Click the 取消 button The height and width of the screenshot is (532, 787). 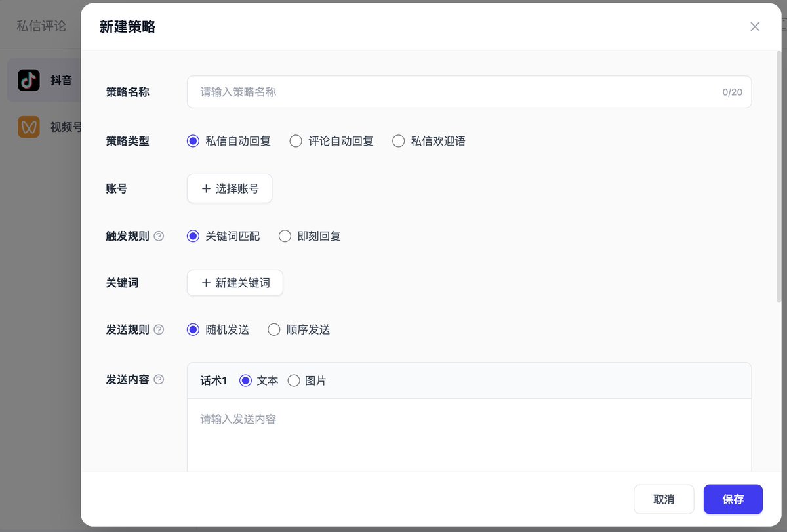[x=664, y=499]
